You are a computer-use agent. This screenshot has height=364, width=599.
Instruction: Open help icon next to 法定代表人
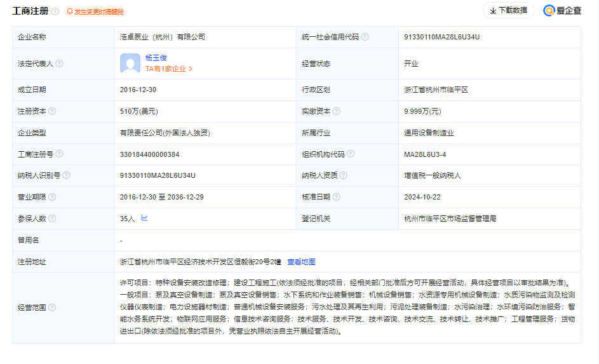[59, 64]
